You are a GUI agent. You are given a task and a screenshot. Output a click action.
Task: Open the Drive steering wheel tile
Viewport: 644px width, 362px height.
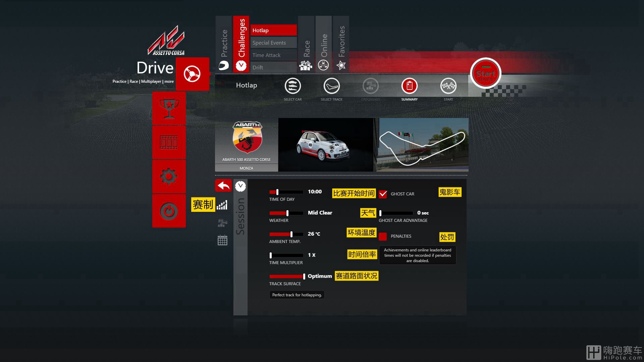[x=192, y=74]
